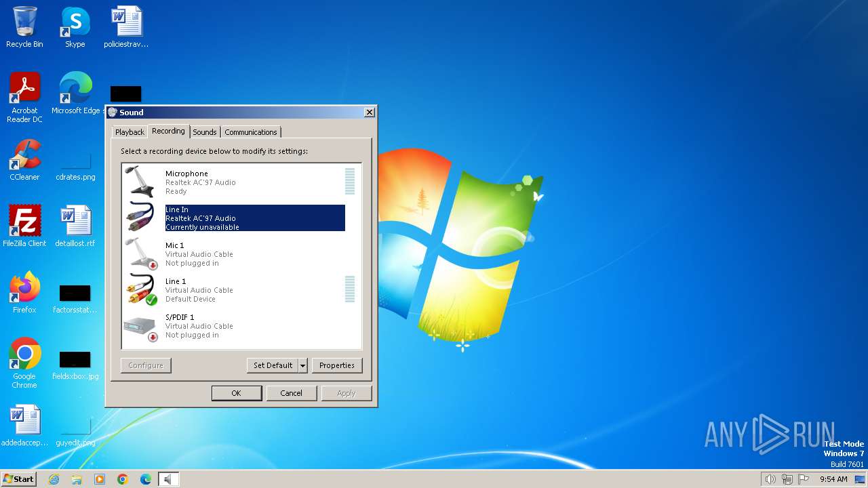This screenshot has height=488, width=868.
Task: Open the Action Center flag icon
Action: tap(804, 479)
